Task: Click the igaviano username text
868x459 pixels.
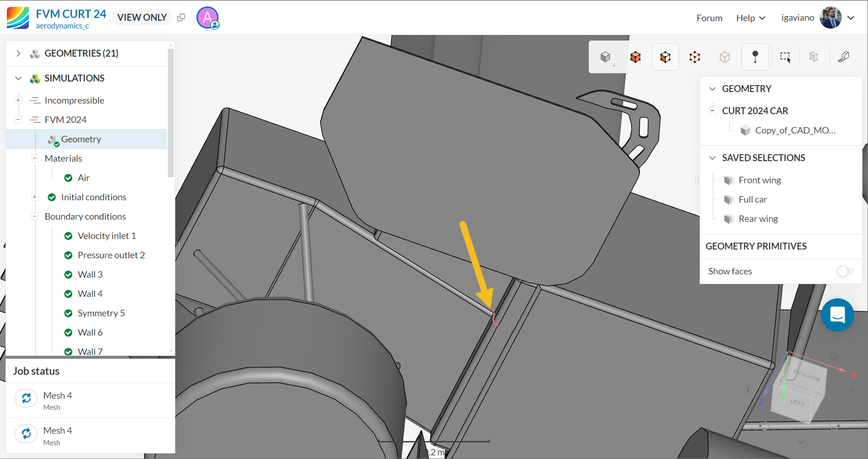Action: (798, 17)
